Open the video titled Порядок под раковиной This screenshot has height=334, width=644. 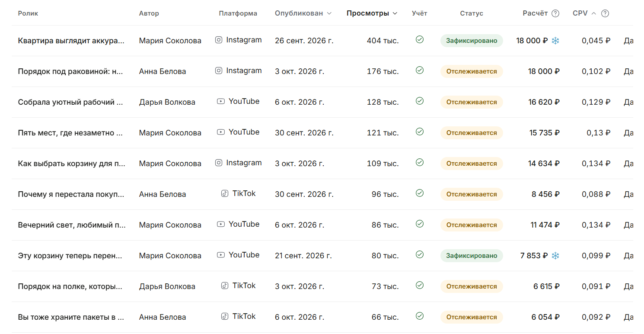pyautogui.click(x=71, y=71)
